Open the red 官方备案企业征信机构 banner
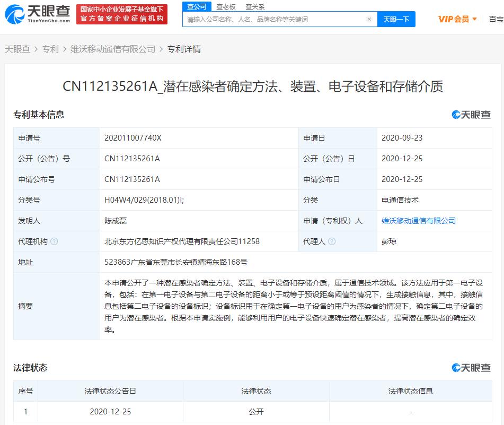Image resolution: width=504 pixels, height=425 pixels. [x=122, y=14]
